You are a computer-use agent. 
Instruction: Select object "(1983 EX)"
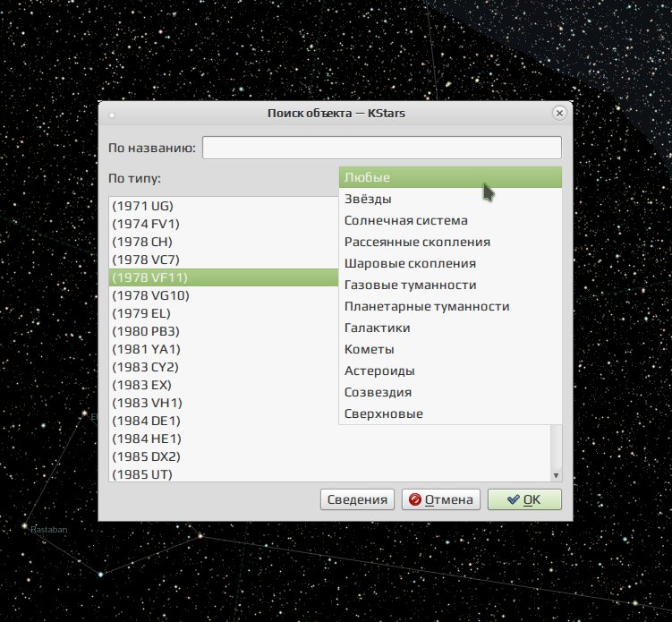(x=224, y=385)
